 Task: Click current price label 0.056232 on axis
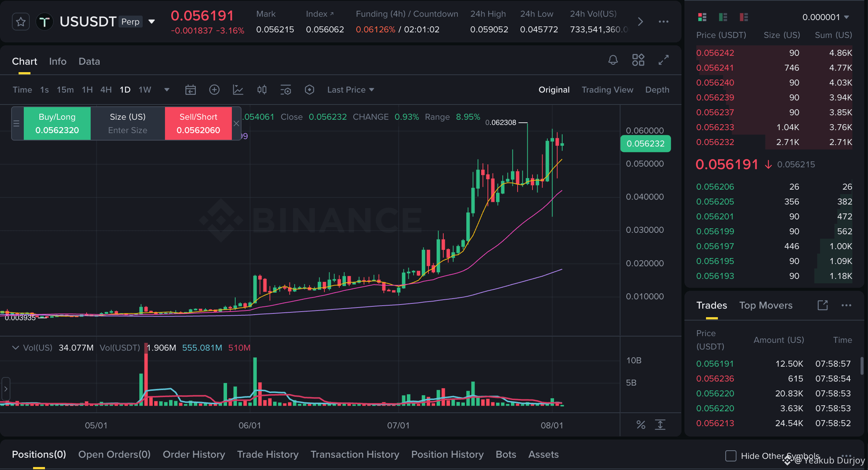pos(645,144)
